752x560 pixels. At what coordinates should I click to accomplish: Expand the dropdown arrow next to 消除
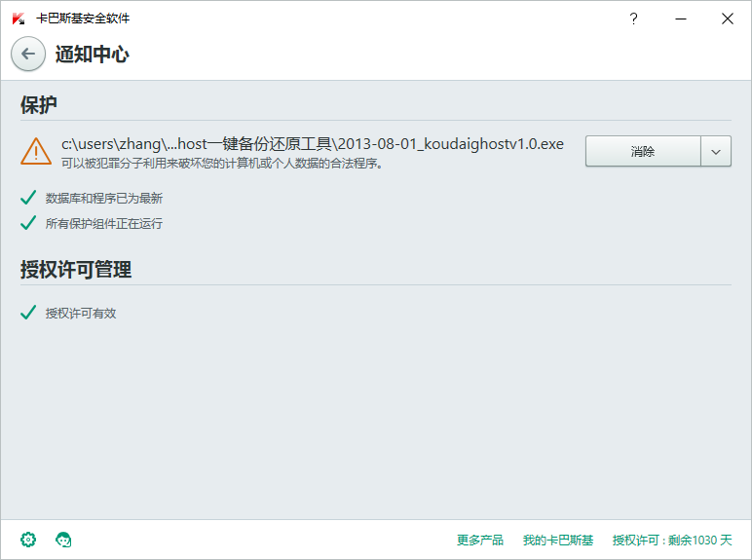[x=716, y=152]
